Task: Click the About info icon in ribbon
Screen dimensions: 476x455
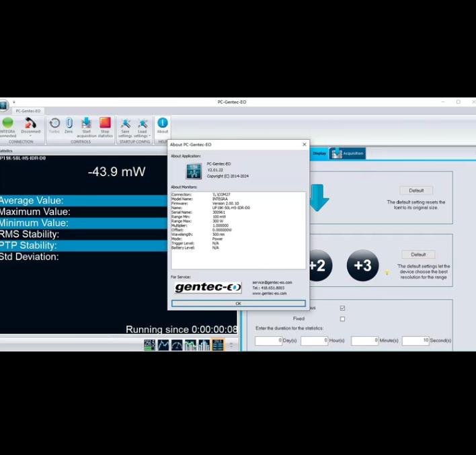Action: [x=163, y=122]
